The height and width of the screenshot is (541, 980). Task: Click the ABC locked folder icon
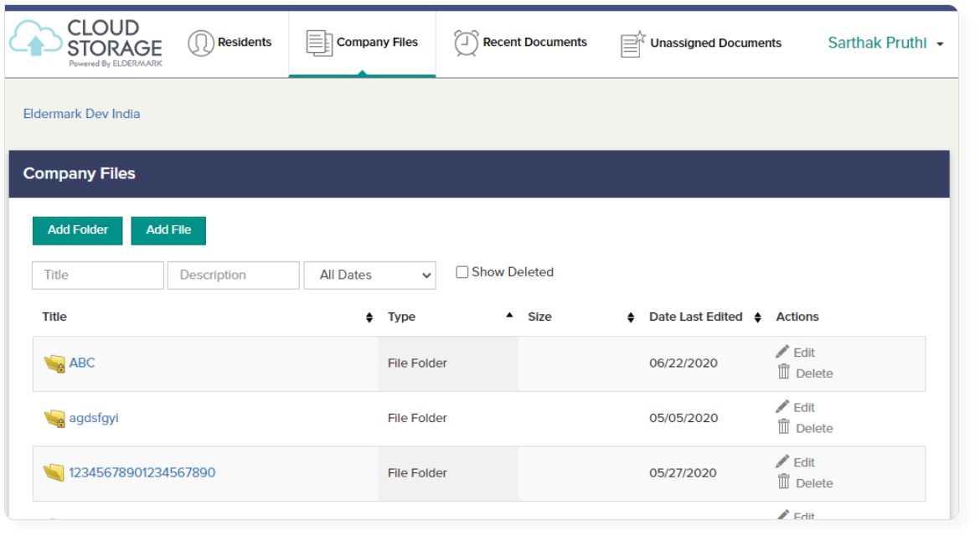54,363
